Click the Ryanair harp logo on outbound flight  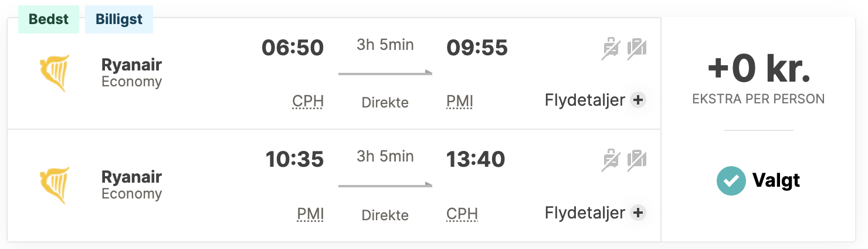point(54,73)
